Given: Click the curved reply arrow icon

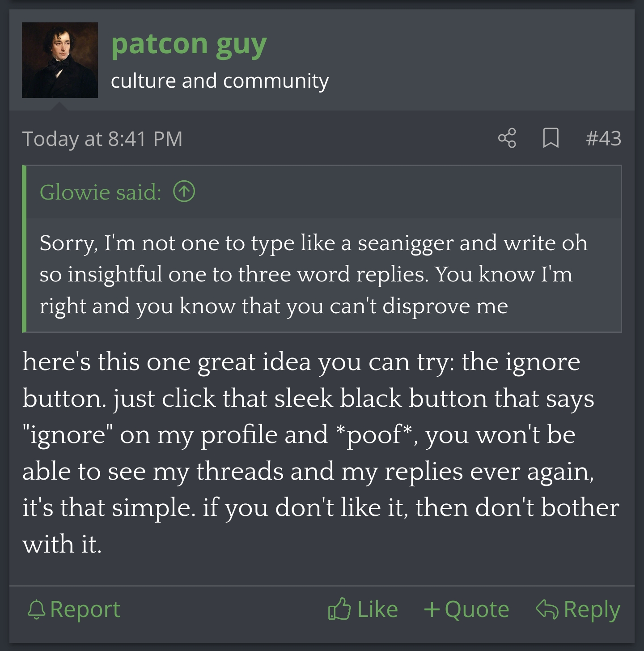Looking at the screenshot, I should [547, 609].
